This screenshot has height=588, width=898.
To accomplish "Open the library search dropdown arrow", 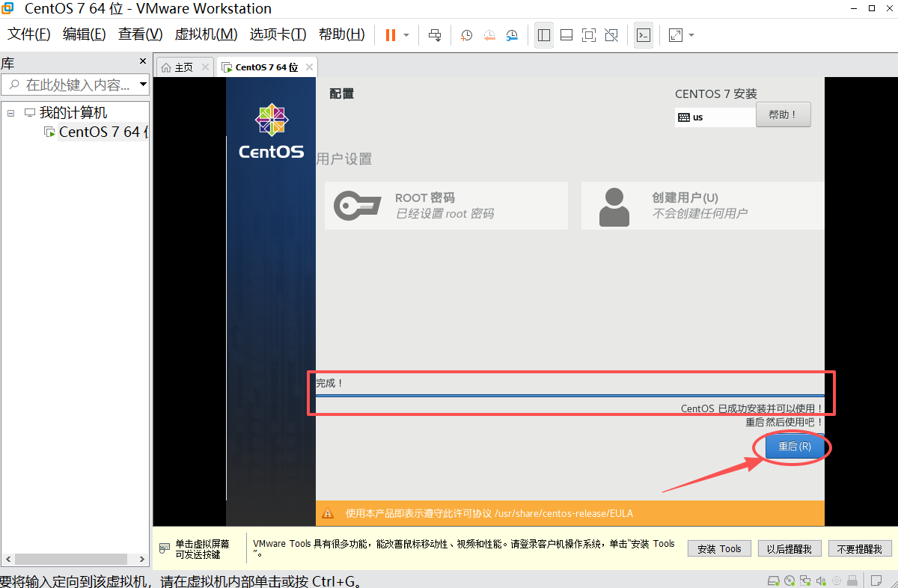I will 143,85.
